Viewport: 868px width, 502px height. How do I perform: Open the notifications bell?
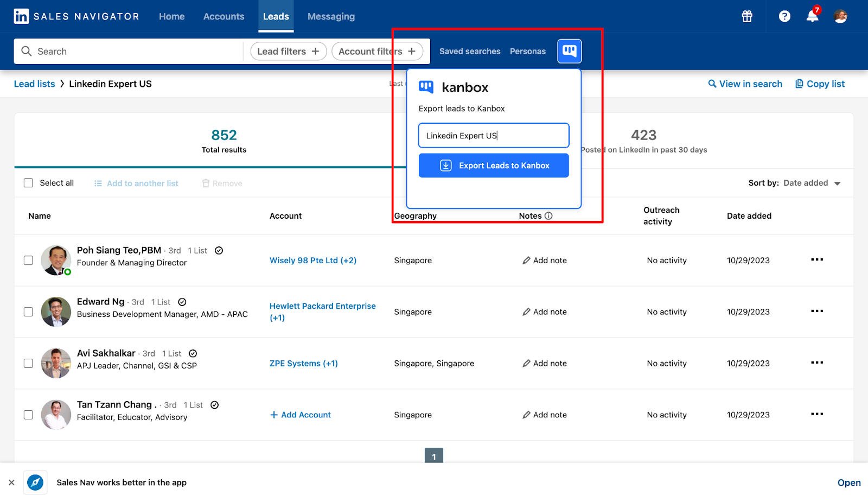812,16
